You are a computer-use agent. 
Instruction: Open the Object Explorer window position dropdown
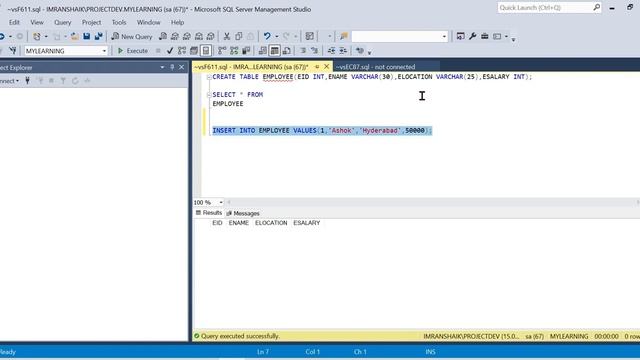(x=162, y=67)
